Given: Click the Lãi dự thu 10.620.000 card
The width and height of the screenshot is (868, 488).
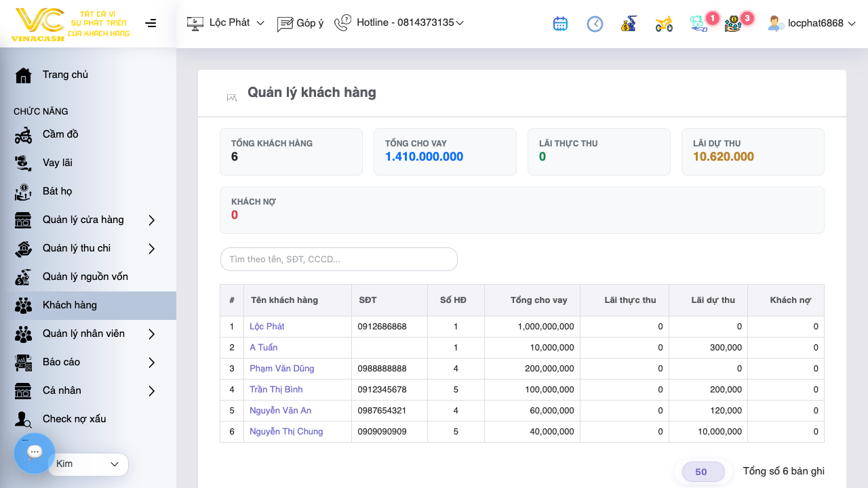Looking at the screenshot, I should coord(753,152).
